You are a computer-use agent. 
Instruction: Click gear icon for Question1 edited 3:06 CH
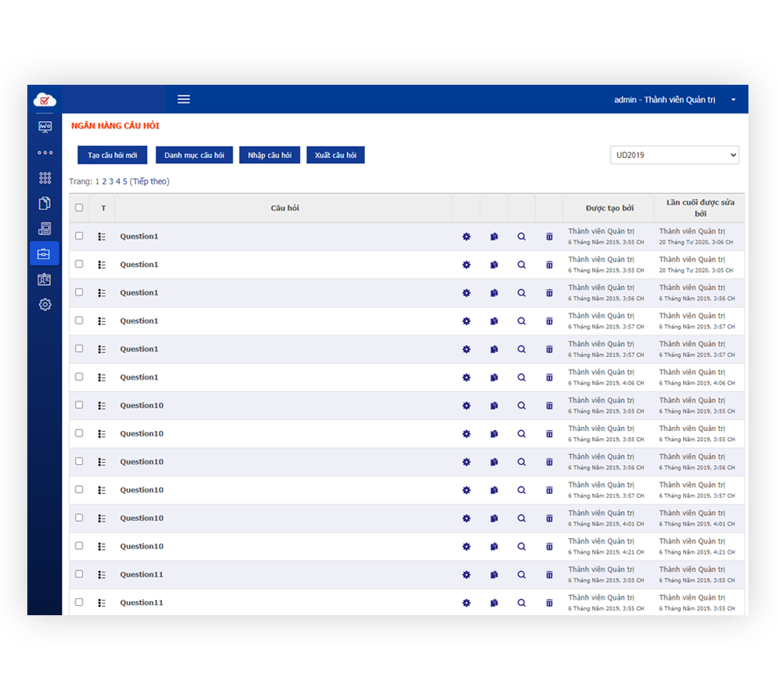pos(466,236)
